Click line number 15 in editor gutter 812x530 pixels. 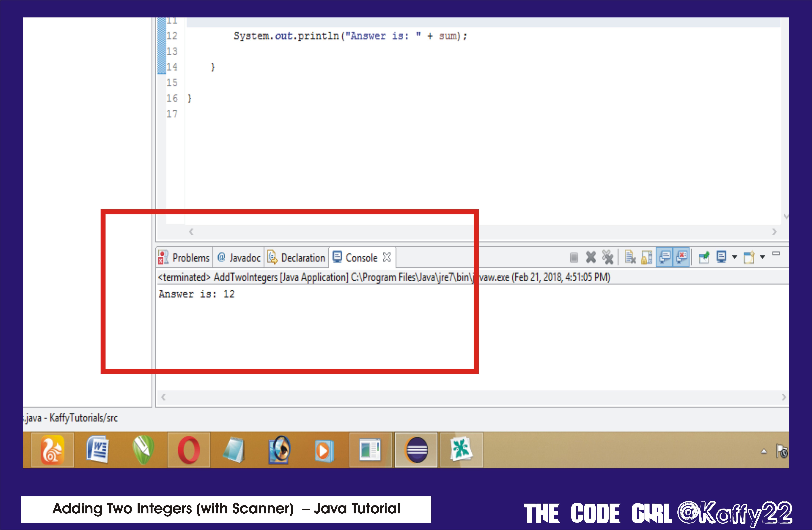[172, 83]
